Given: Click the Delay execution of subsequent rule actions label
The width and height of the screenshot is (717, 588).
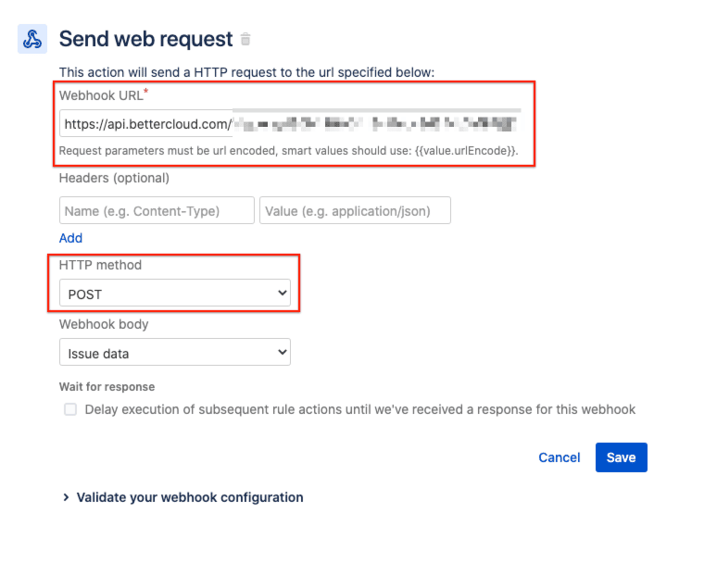Looking at the screenshot, I should click(359, 409).
